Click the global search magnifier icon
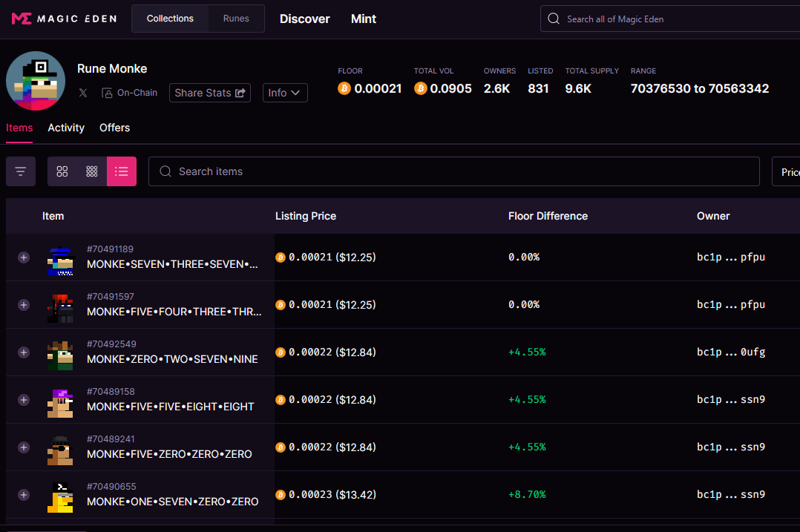The width and height of the screenshot is (800, 532). [x=554, y=19]
